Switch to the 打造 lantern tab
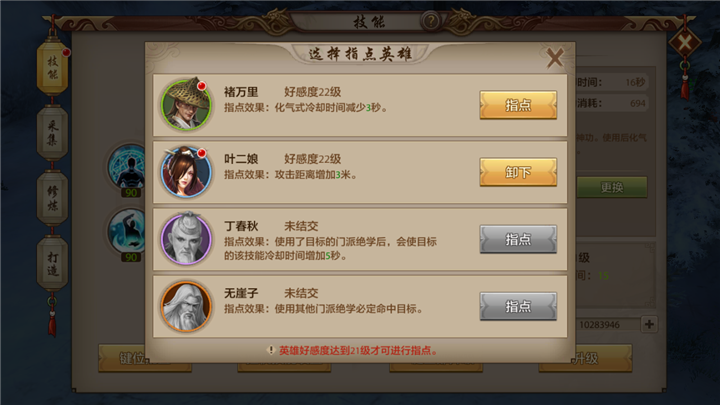The width and height of the screenshot is (720, 405). click(52, 264)
